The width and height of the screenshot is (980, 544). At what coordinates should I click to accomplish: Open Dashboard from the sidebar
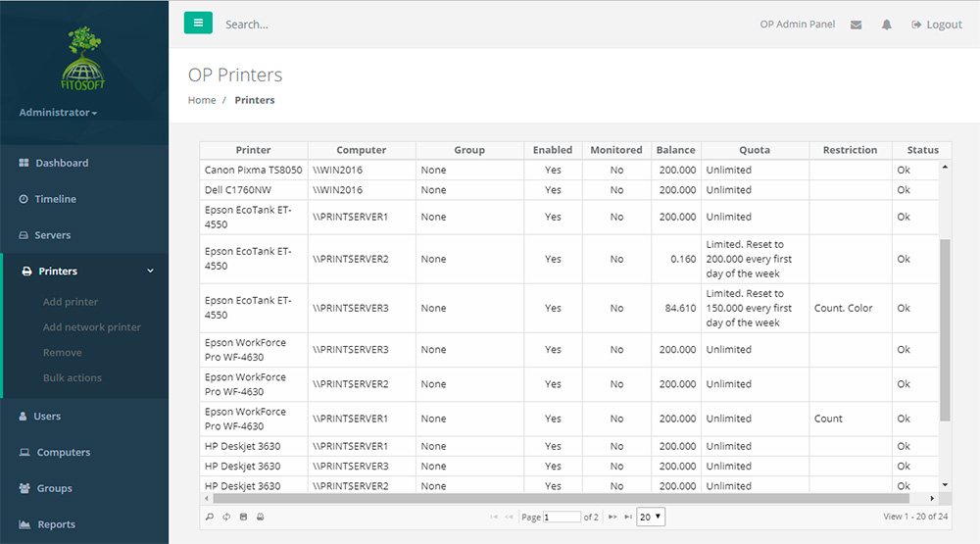(x=61, y=163)
